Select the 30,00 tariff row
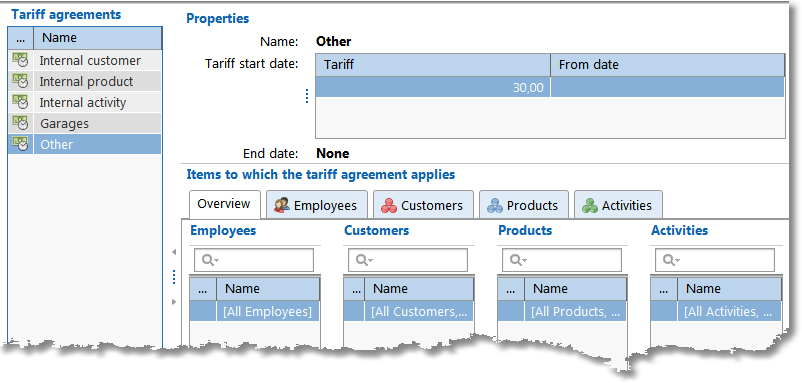Viewport: 802px width, 383px height. [x=550, y=87]
